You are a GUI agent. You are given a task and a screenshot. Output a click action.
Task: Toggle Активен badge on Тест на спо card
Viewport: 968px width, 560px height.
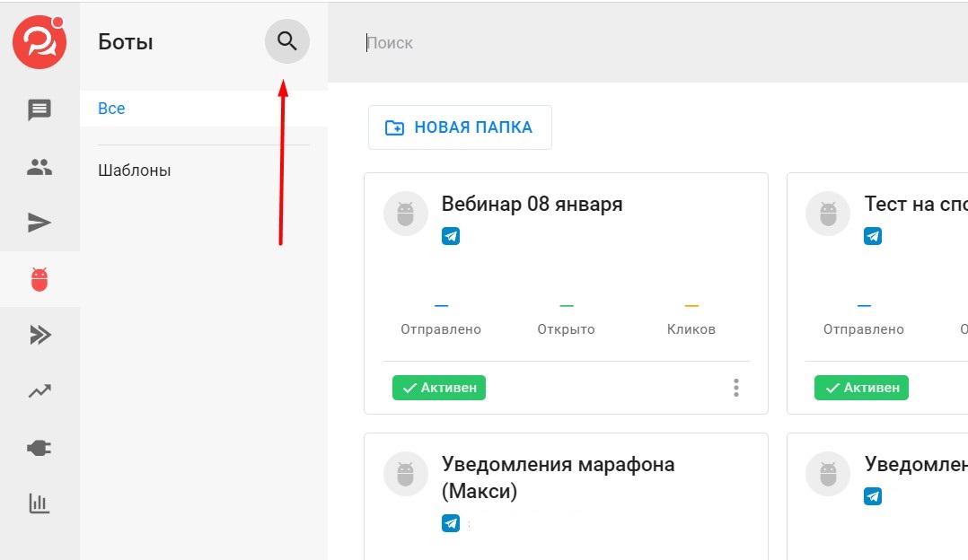(x=861, y=388)
